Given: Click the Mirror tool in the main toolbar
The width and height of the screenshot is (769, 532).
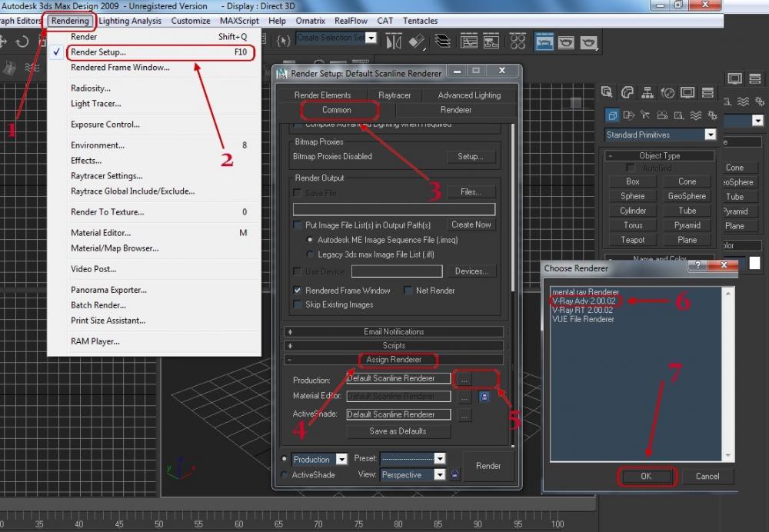Looking at the screenshot, I should point(393,42).
